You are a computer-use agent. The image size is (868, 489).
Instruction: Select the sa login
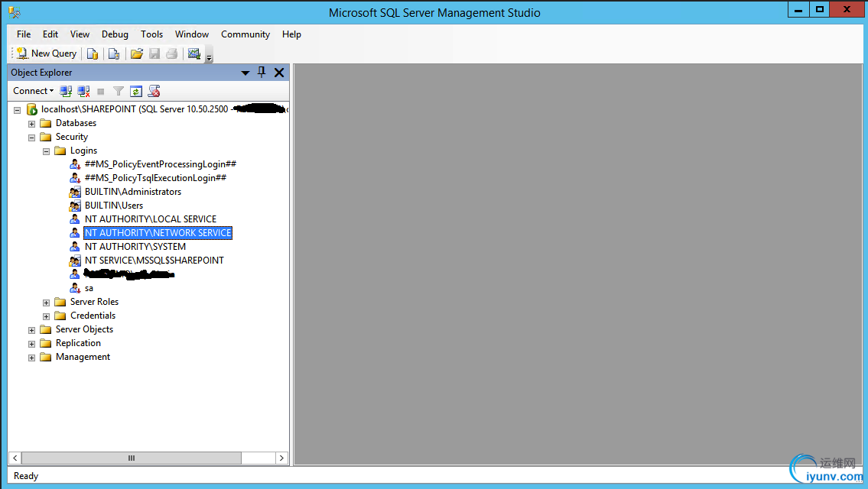pos(89,288)
